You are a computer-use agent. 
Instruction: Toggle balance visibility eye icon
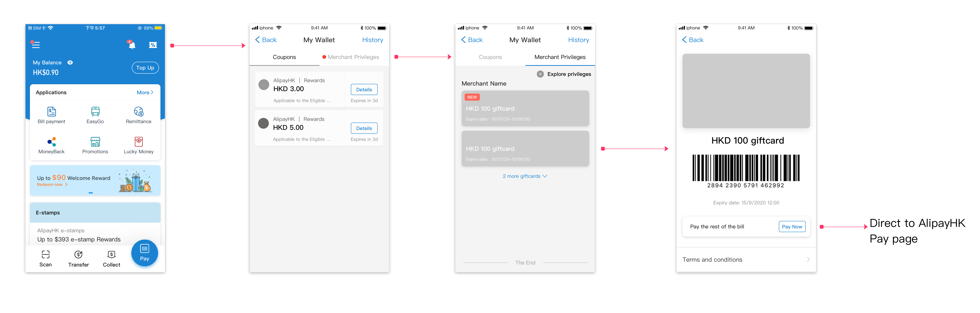[70, 62]
